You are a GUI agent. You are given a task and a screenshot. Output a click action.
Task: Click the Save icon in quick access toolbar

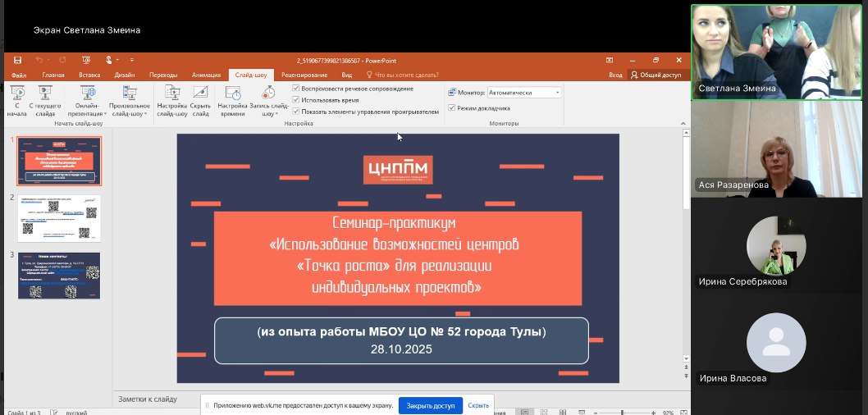click(17, 60)
